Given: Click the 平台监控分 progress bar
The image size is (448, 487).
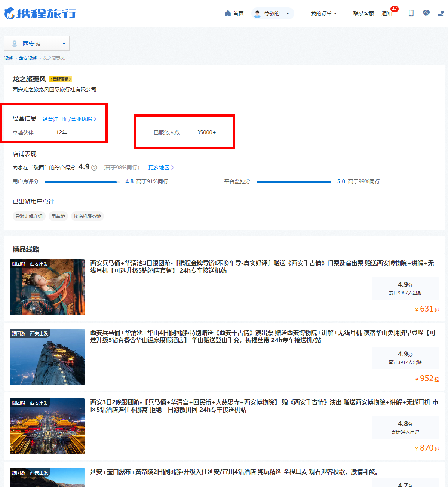Looking at the screenshot, I should [294, 182].
